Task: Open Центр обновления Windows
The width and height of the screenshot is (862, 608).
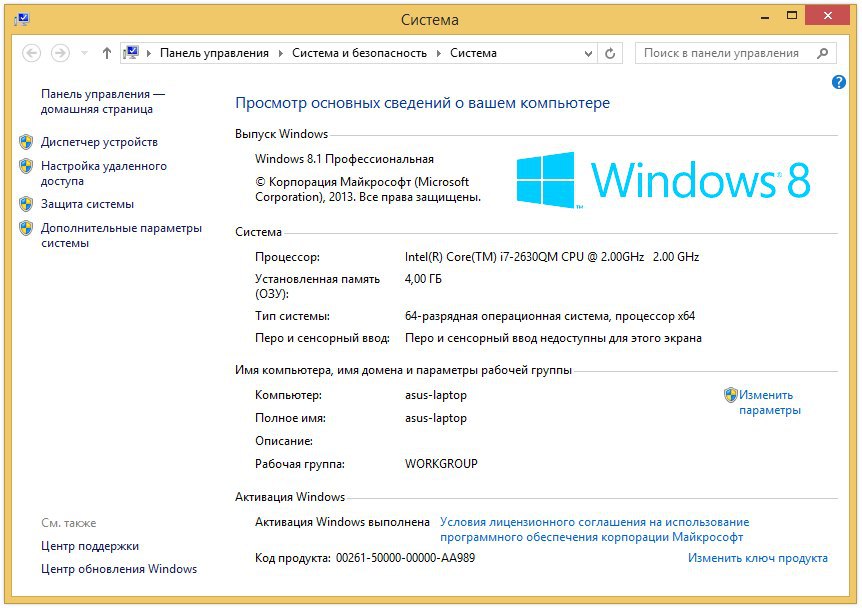Action: point(119,569)
